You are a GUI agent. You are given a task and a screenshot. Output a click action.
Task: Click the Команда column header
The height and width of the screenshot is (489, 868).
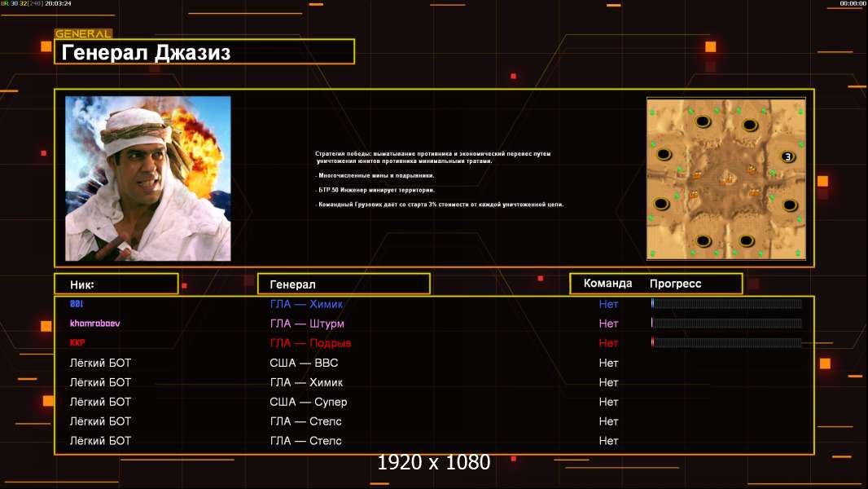pyautogui.click(x=607, y=284)
